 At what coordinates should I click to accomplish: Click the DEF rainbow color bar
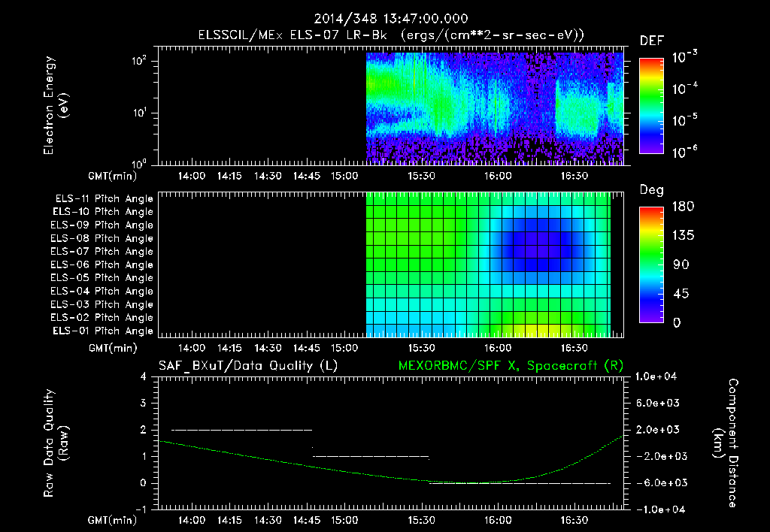tap(651, 105)
